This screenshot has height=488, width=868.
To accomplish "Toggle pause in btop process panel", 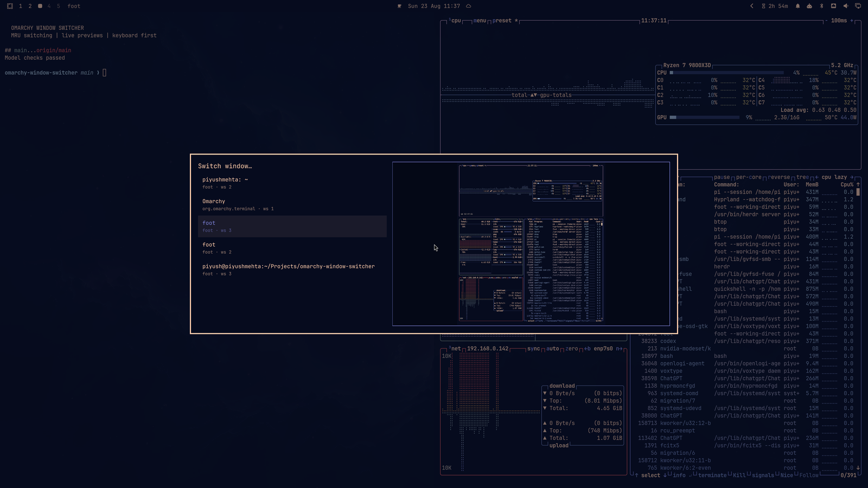I will coord(722,177).
